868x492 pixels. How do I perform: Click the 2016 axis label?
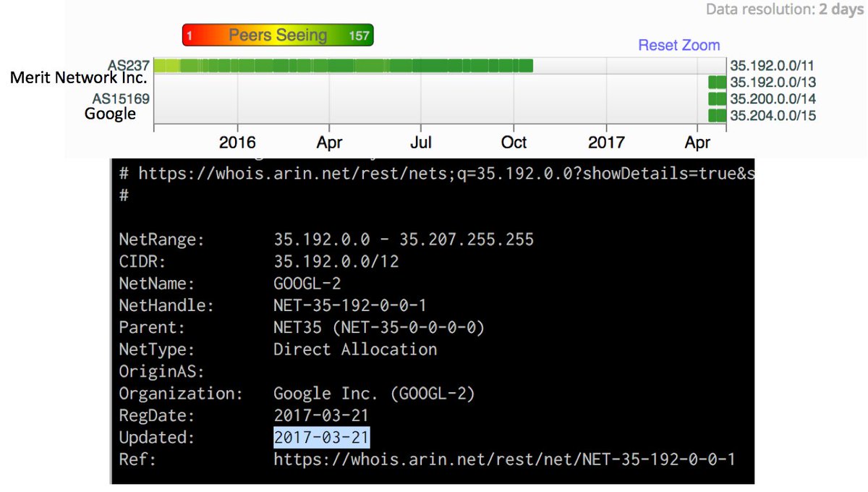tap(237, 143)
